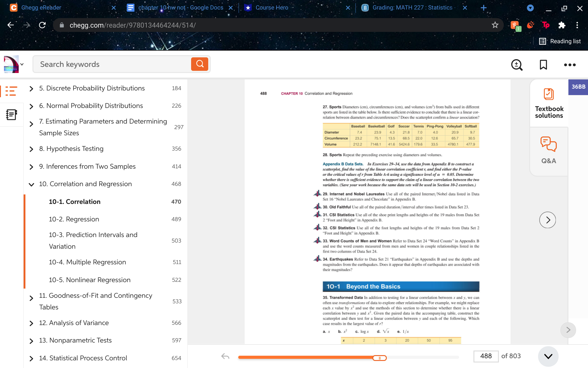
Task: Click the zoom in magnifier icon
Action: click(517, 64)
